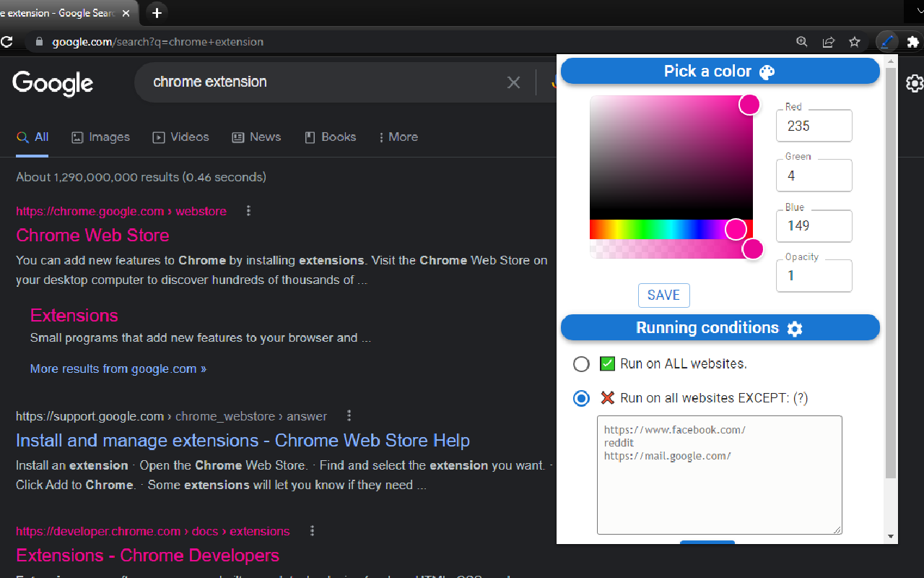Select Run on all websites EXCEPT radio button
Viewport: 924px width, 578px height.
[581, 398]
